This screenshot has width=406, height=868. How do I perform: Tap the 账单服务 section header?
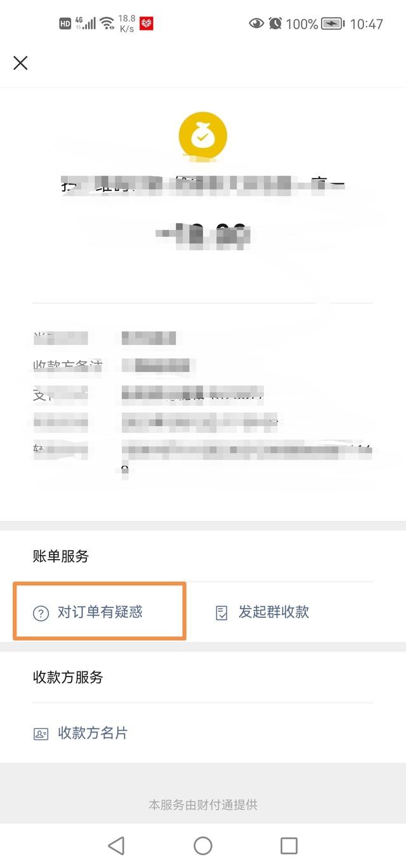point(61,557)
